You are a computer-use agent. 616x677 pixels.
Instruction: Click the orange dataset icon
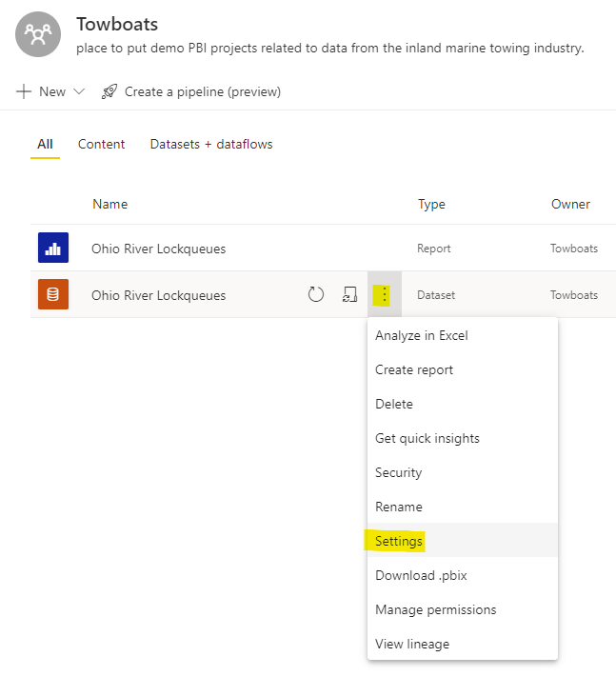pos(53,295)
